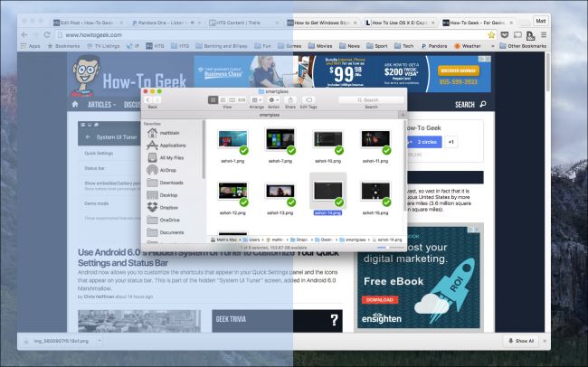
Task: Switch to the HTG Content Trello tab
Action: click(x=243, y=23)
